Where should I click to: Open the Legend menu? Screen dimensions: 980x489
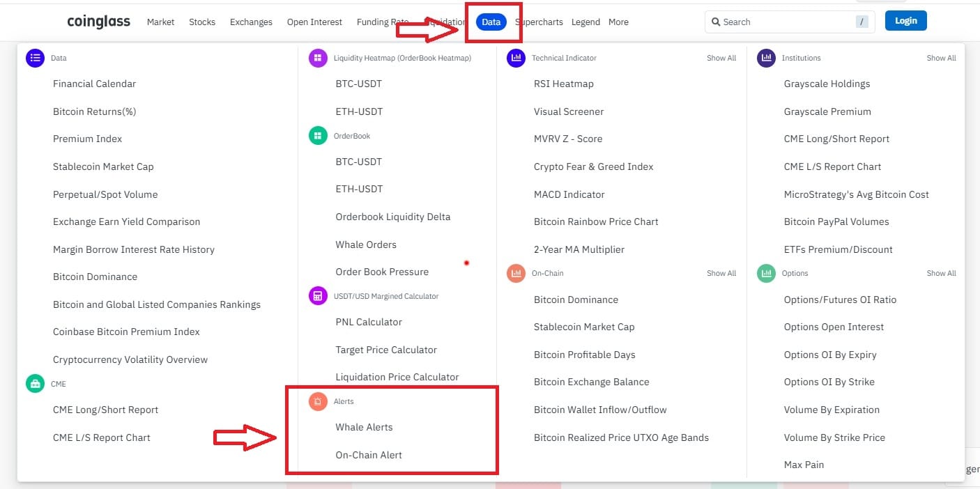coord(585,22)
